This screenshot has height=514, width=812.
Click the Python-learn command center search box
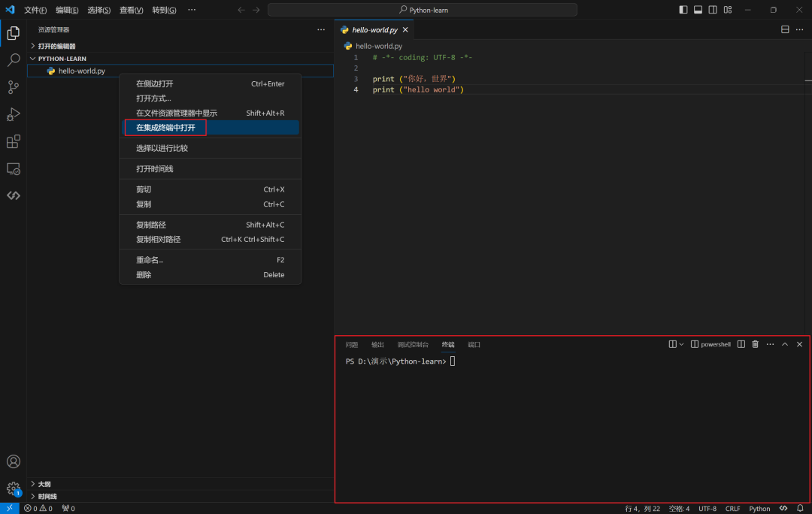423,10
